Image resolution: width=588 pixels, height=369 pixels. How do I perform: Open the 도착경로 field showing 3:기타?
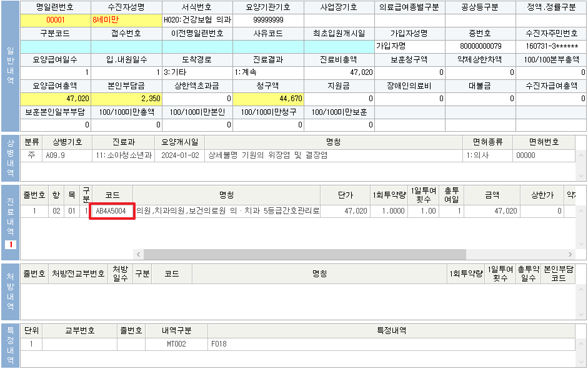click(197, 72)
